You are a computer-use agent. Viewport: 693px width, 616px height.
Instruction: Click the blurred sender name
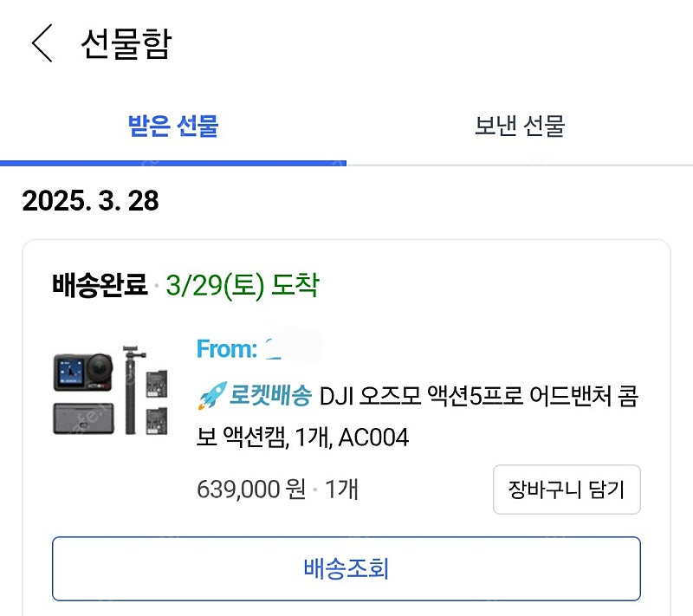point(290,348)
